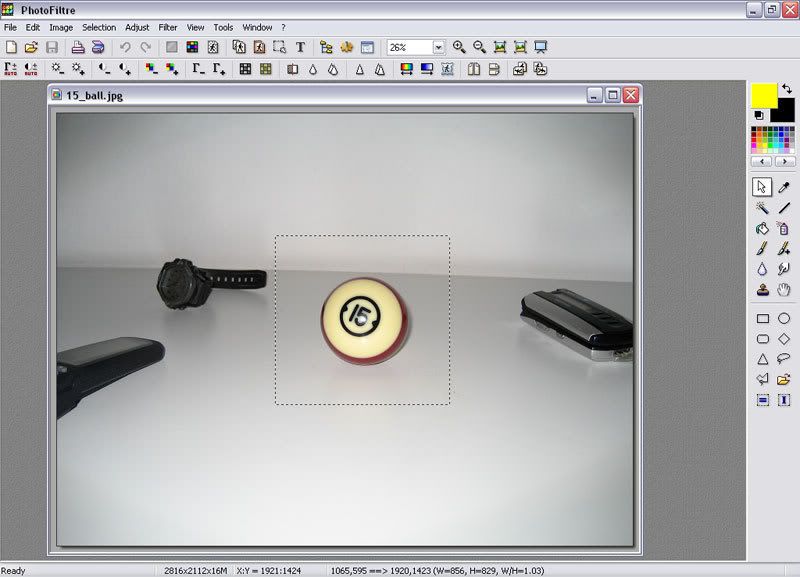Click the Auto contrast icon
Screen dimensions: 800x577
coord(31,69)
